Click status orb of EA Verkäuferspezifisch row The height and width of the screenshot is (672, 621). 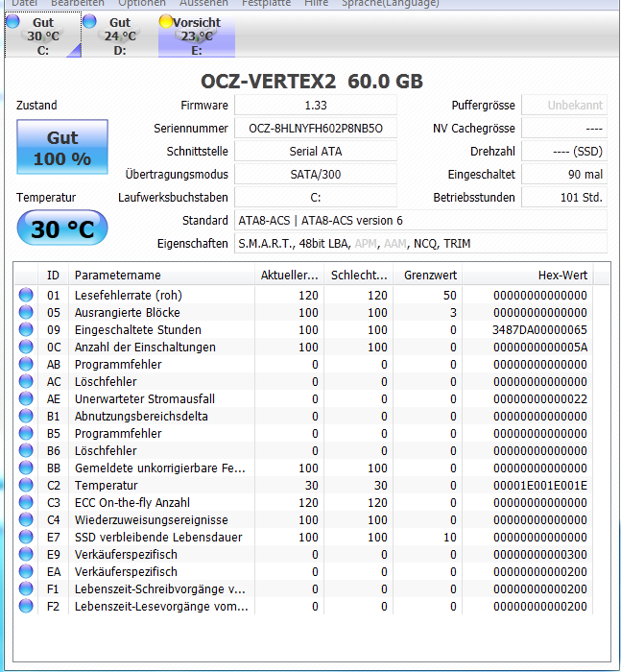(26, 571)
